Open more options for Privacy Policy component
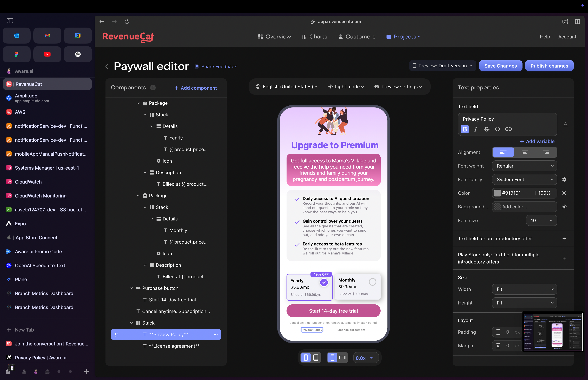588x380 pixels. (x=216, y=334)
